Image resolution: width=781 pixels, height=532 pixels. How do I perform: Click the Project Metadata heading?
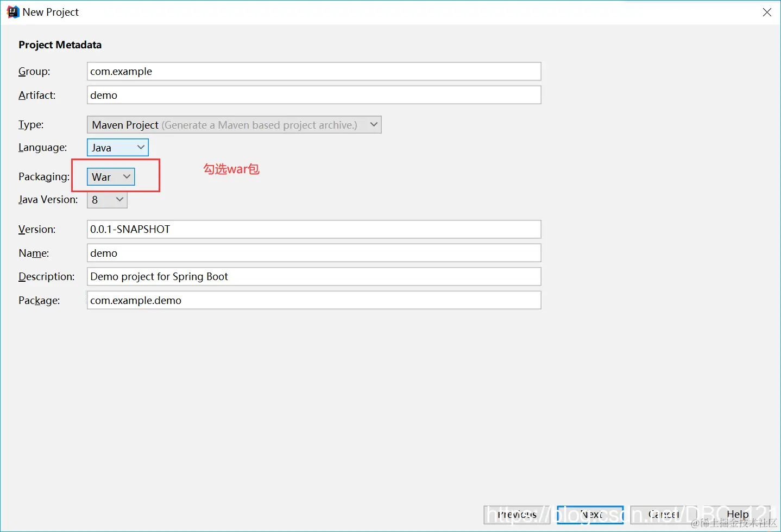coord(60,45)
